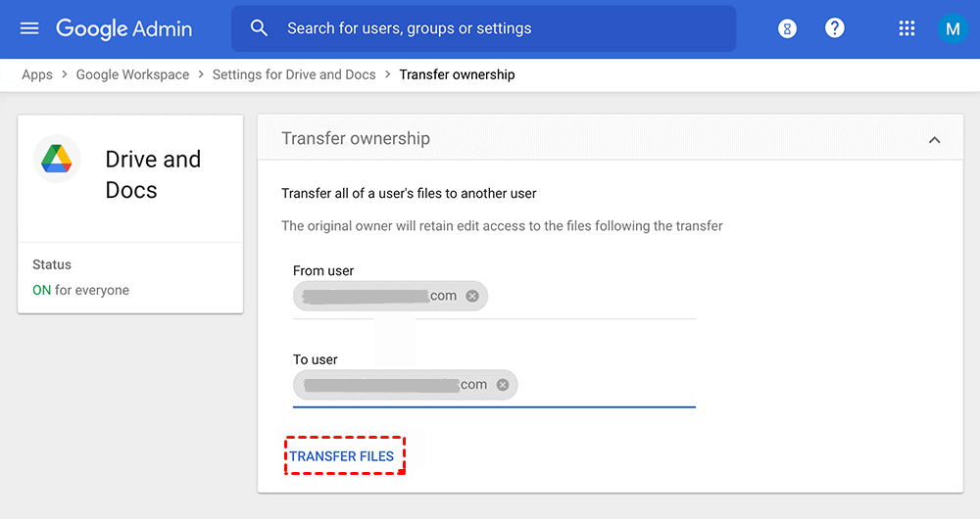Remove the To user email chip
Screen dimensions: 980x519
click(503, 385)
